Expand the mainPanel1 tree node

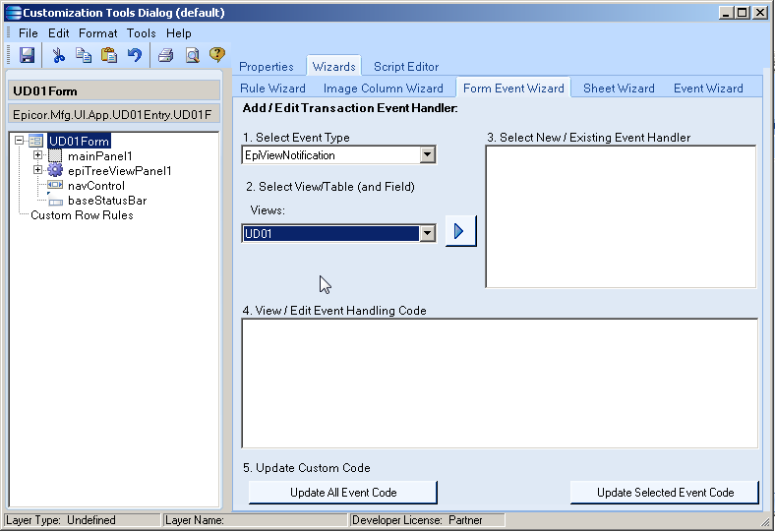point(37,155)
